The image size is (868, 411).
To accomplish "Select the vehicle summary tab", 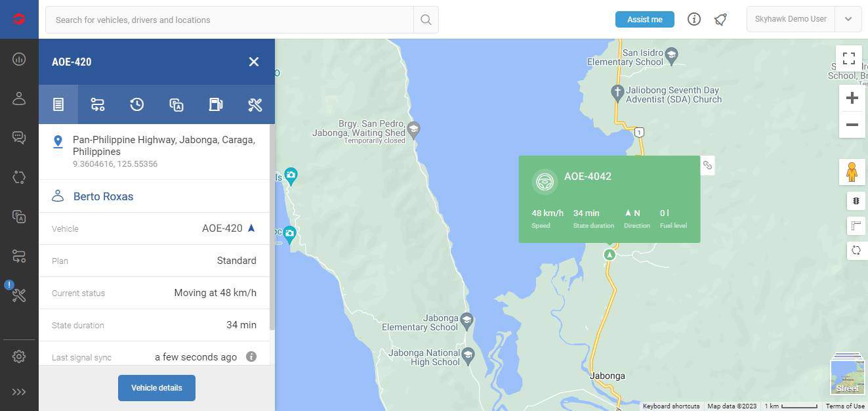I will point(58,104).
